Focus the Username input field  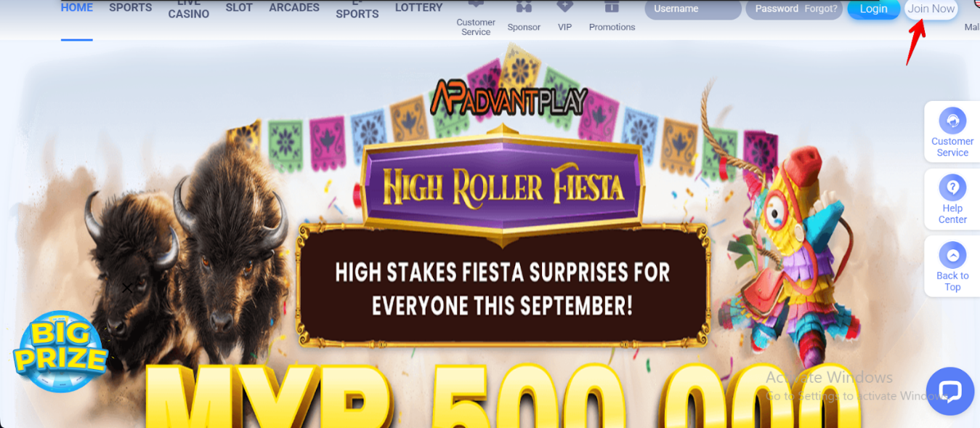click(x=693, y=9)
